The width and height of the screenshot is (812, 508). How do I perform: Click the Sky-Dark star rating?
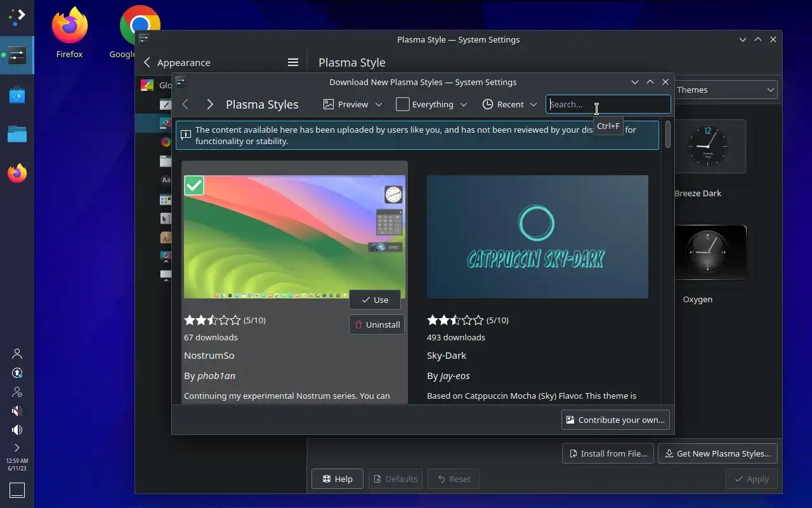coord(455,320)
